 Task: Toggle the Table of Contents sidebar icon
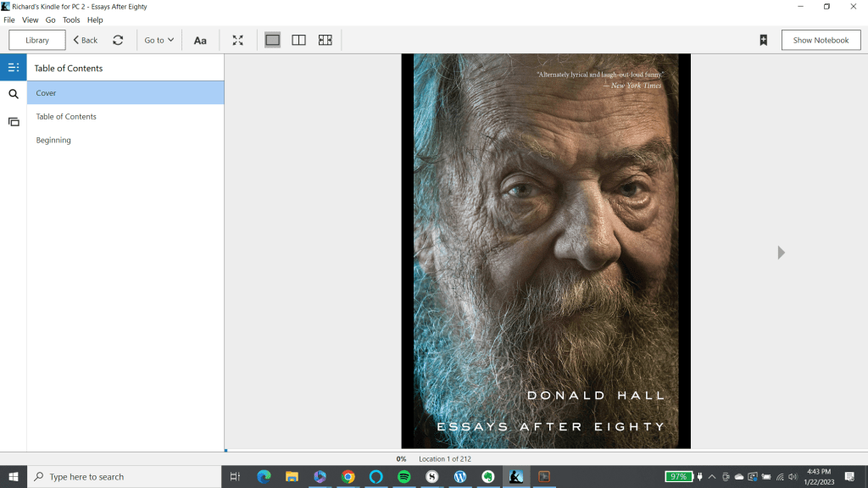click(14, 68)
